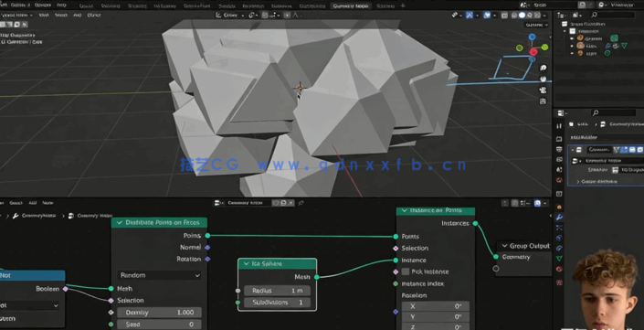Open the viewport Add menu

point(77,15)
